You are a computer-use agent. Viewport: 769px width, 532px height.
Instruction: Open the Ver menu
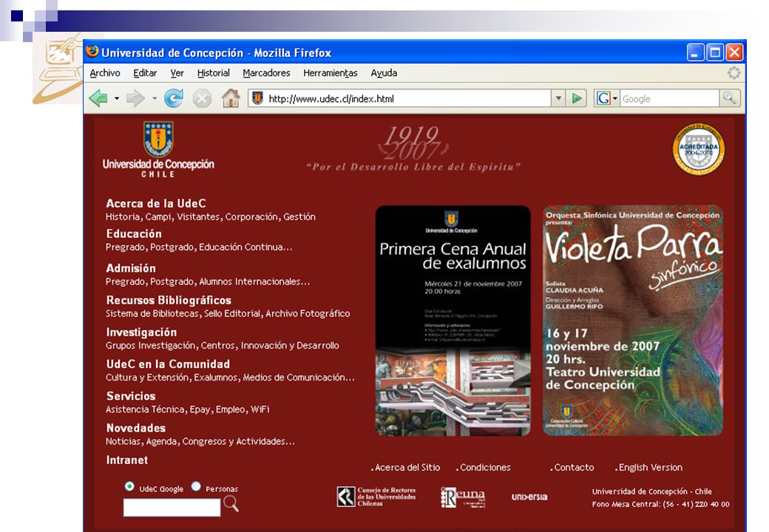pos(177,73)
